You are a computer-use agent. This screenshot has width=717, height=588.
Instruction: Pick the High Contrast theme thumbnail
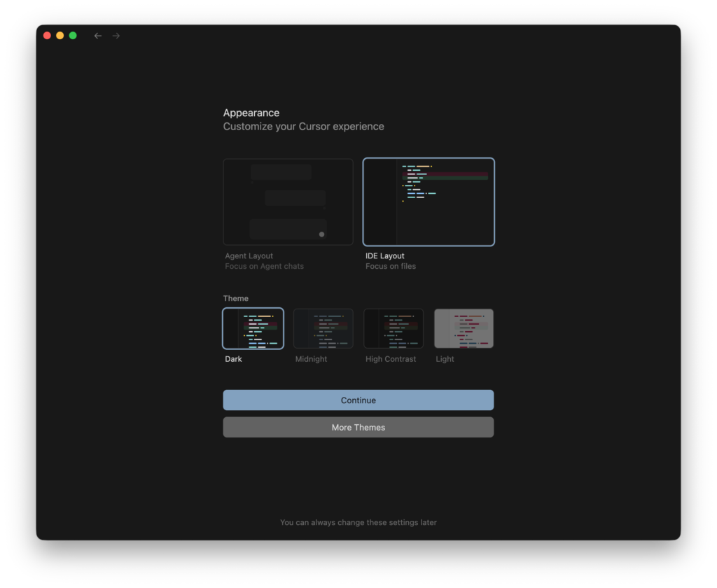(394, 328)
